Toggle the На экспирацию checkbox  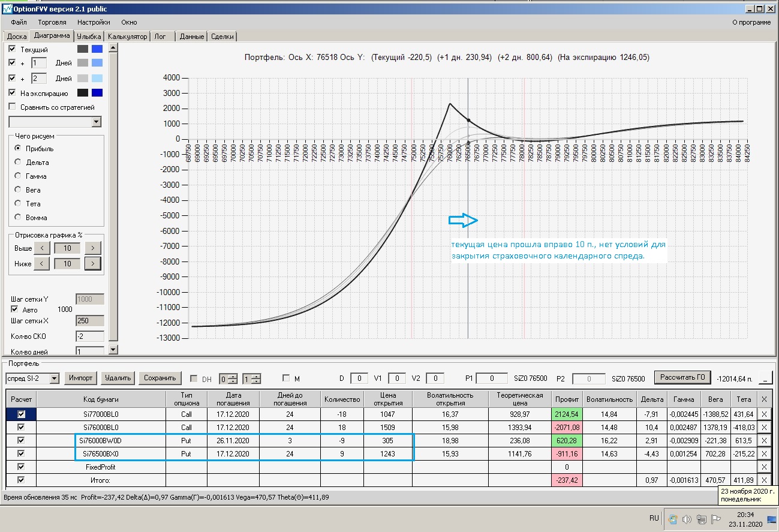[x=12, y=93]
